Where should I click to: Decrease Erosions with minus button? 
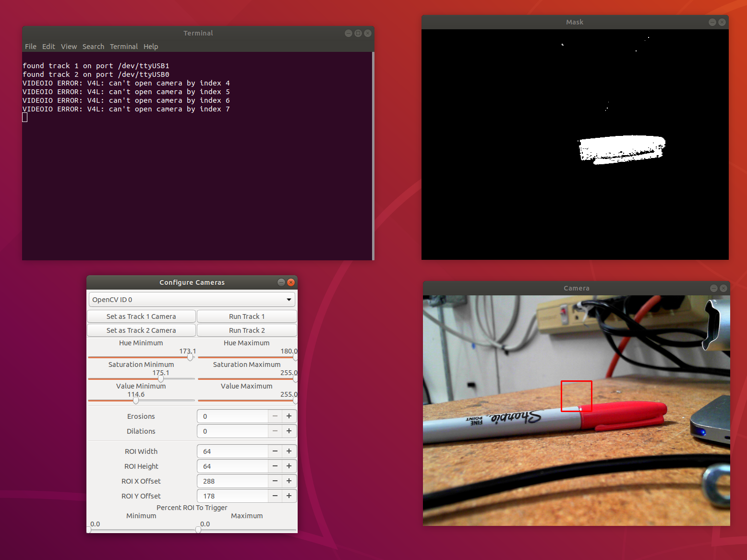(275, 416)
